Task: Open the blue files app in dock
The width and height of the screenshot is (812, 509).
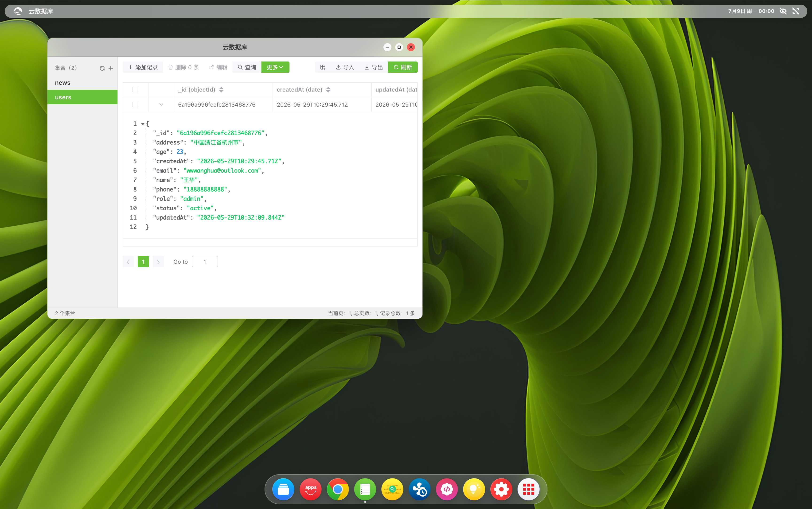Action: (283, 489)
